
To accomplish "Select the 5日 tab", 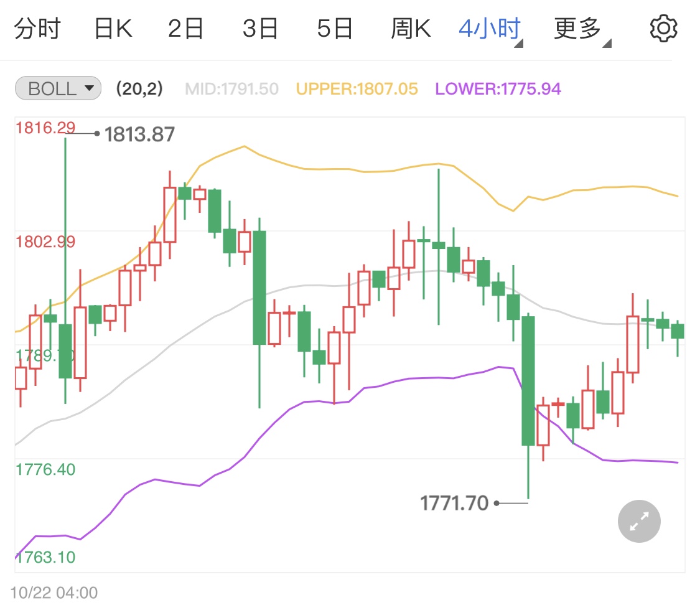I will (x=335, y=29).
